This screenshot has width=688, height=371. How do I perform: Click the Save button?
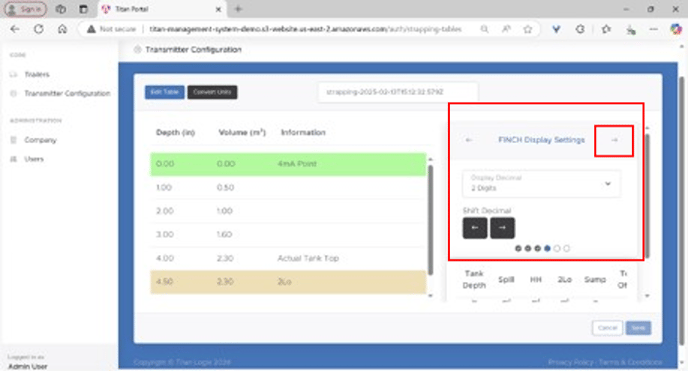point(638,328)
